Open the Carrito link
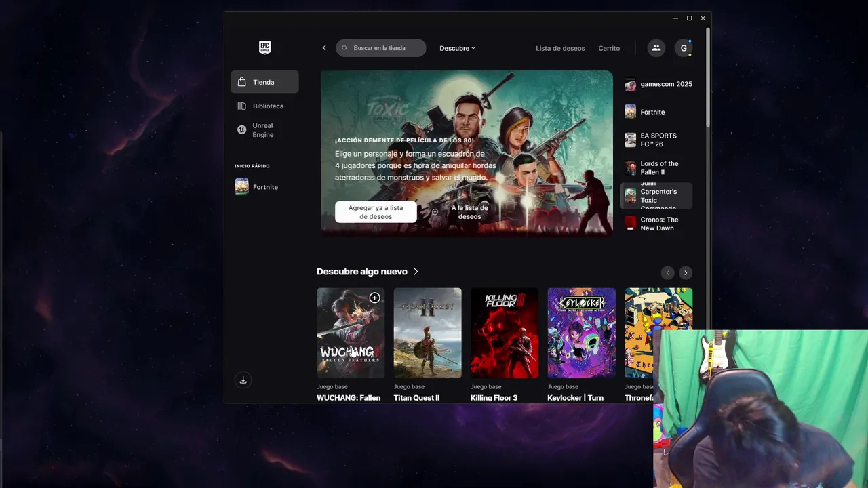The width and height of the screenshot is (868, 488). click(609, 48)
